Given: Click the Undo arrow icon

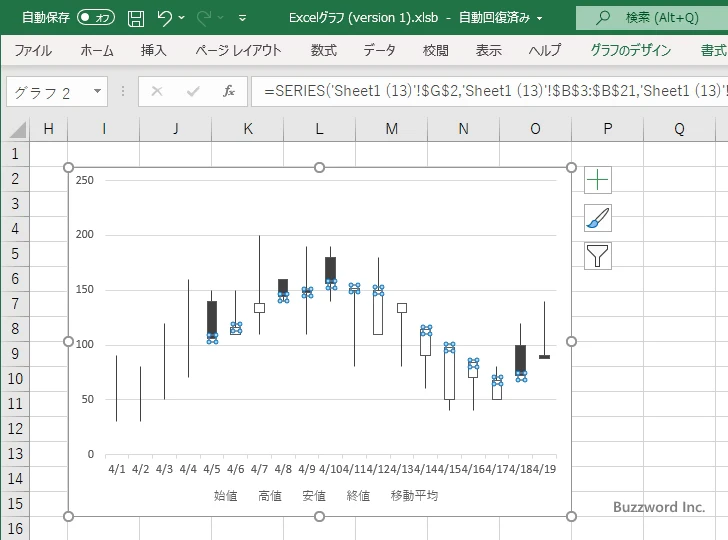Looking at the screenshot, I should (164, 18).
